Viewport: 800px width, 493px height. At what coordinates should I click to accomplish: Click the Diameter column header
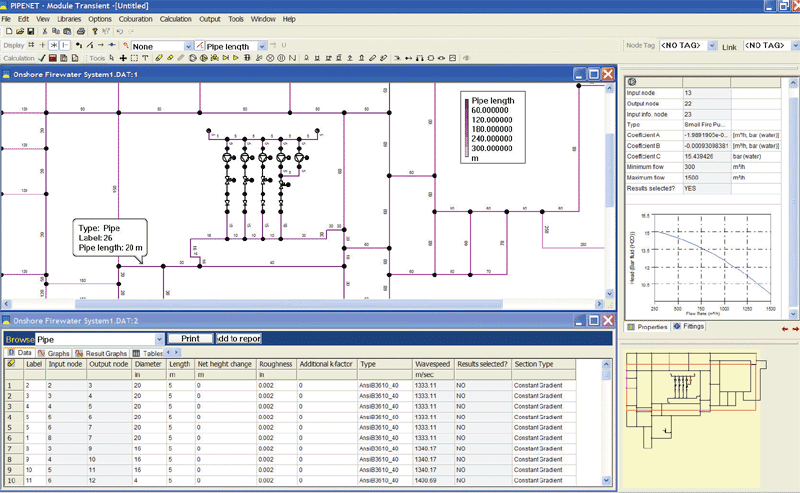click(148, 364)
